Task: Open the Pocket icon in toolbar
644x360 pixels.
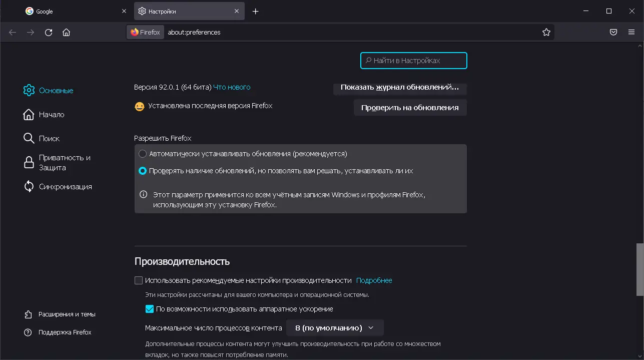Action: 613,32
